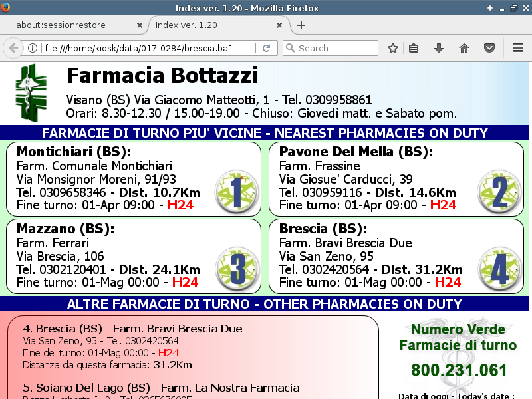Bookmark this page with the star icon
The width and height of the screenshot is (532, 399).
[x=393, y=48]
